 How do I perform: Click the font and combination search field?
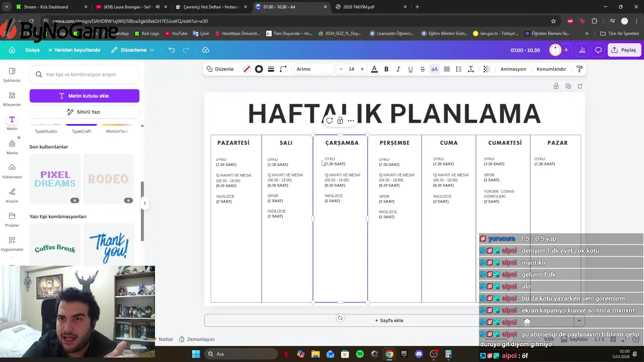(85, 74)
